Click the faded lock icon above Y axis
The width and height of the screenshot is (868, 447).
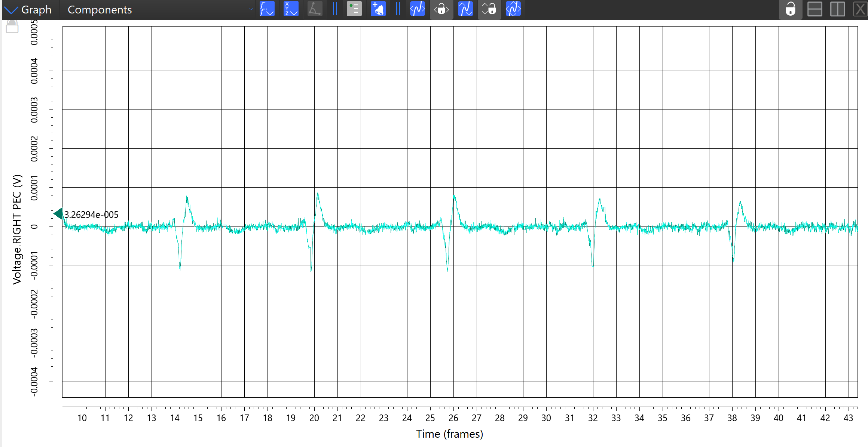click(12, 27)
